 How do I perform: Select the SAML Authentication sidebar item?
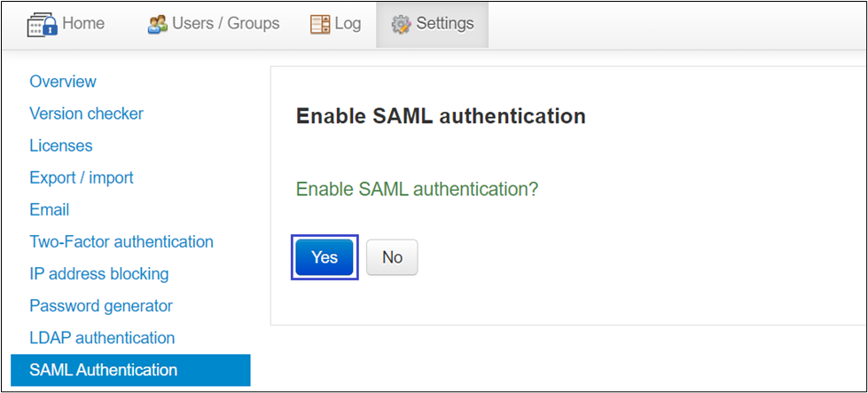tap(104, 370)
